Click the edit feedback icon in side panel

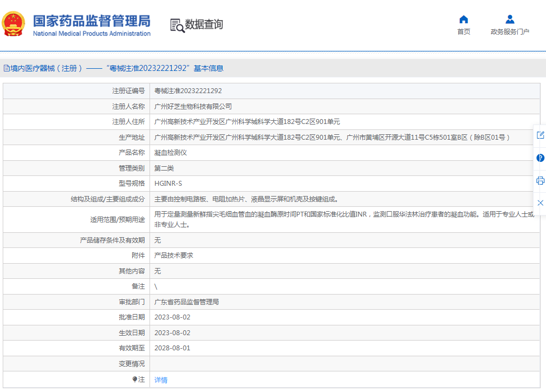(540, 135)
